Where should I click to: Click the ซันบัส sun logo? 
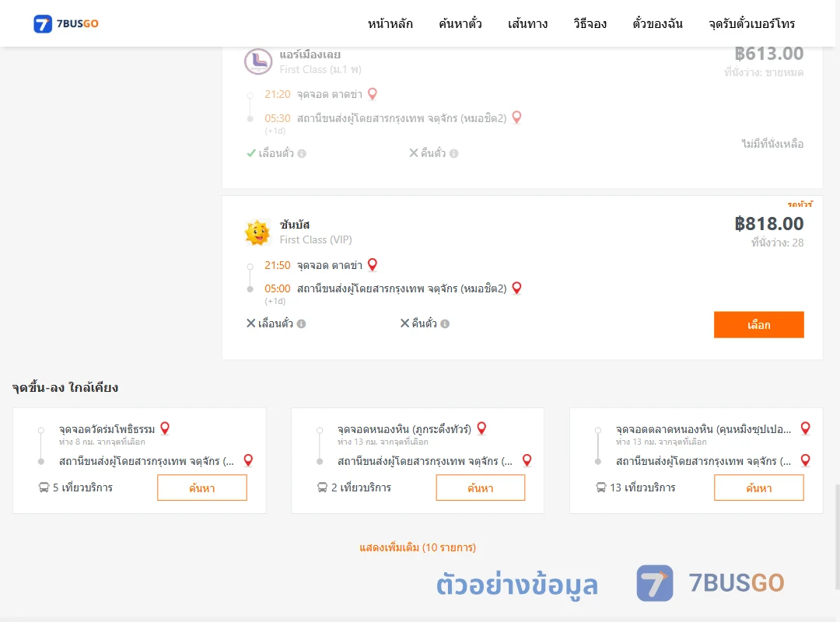257,233
